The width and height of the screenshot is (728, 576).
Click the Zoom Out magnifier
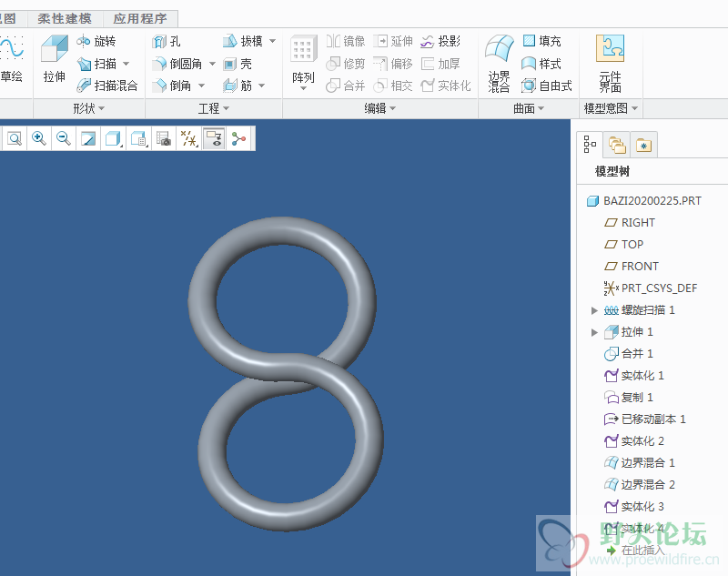click(x=64, y=139)
